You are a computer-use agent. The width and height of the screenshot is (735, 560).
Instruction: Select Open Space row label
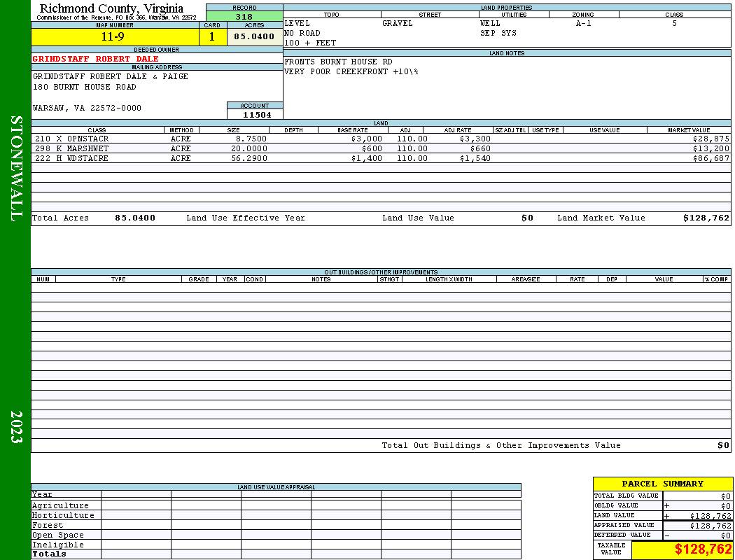click(58, 535)
